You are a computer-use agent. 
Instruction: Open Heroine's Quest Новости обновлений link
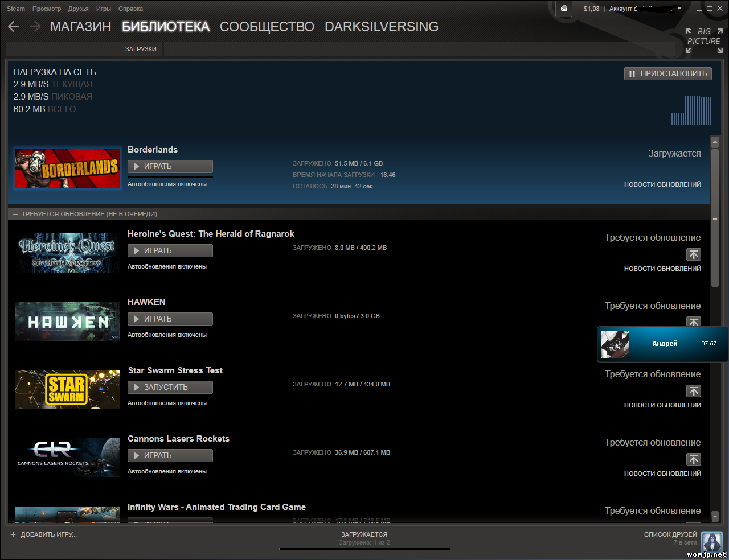tap(662, 269)
